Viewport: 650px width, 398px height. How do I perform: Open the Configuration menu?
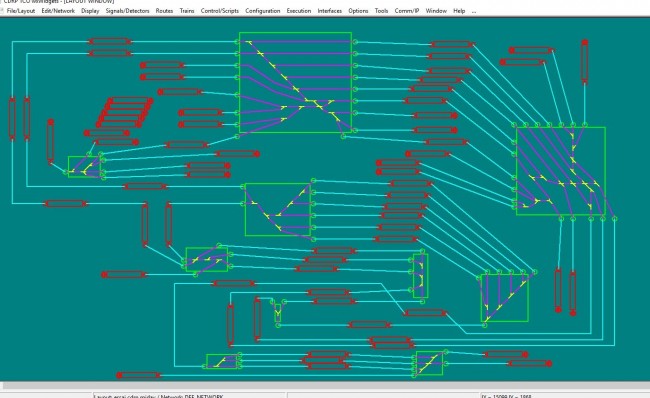pos(262,11)
